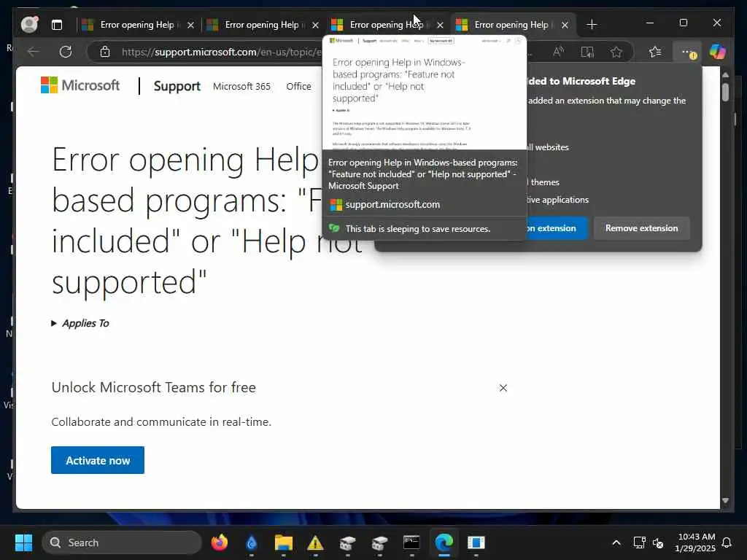
Task: Add this page to favorites star
Action: [616, 52]
